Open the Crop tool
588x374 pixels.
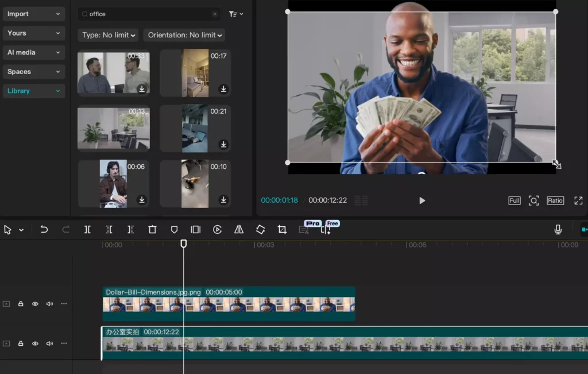(282, 229)
